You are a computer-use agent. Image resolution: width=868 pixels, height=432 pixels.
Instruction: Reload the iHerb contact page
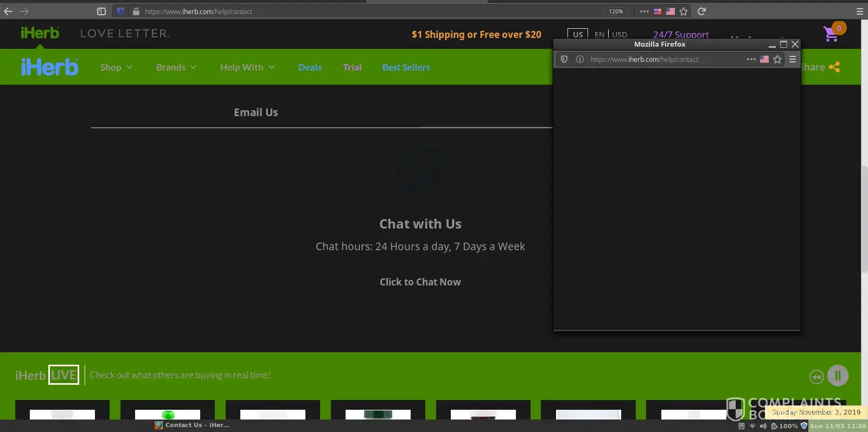pos(701,11)
